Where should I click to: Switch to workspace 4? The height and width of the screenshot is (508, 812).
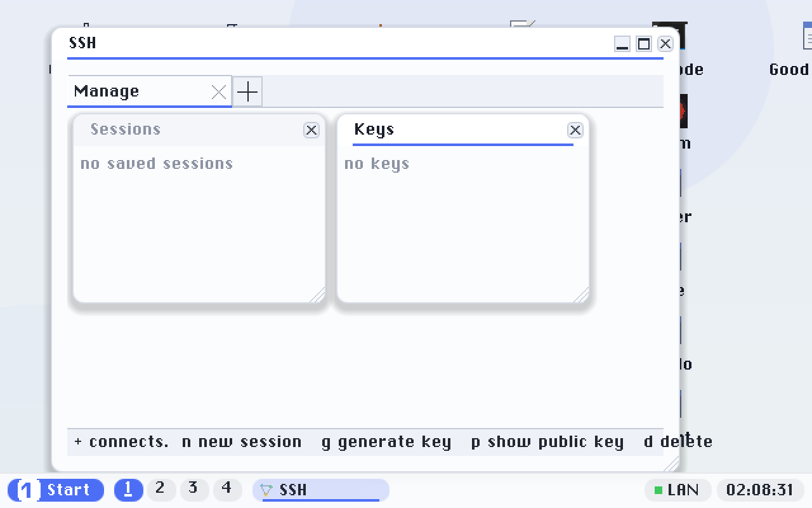coord(227,490)
